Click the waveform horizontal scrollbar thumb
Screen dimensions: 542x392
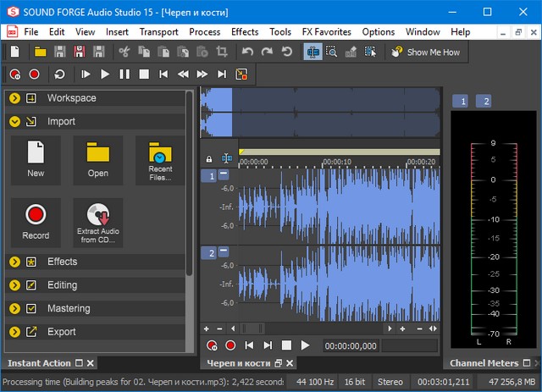[252, 329]
